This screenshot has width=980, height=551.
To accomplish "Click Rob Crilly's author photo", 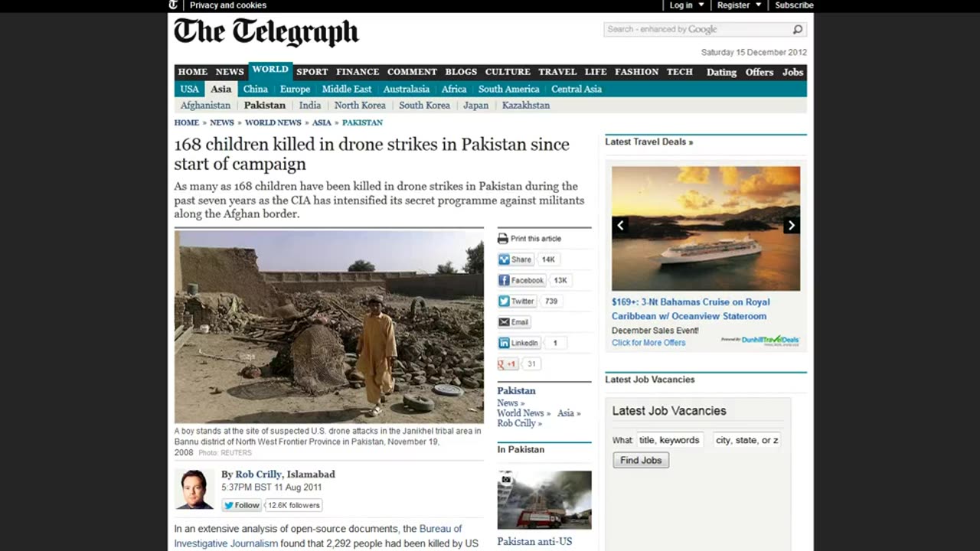I will click(194, 489).
